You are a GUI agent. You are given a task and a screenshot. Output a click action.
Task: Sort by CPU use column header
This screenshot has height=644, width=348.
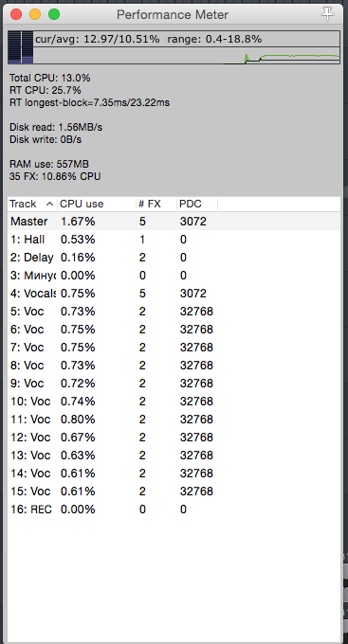(97, 205)
